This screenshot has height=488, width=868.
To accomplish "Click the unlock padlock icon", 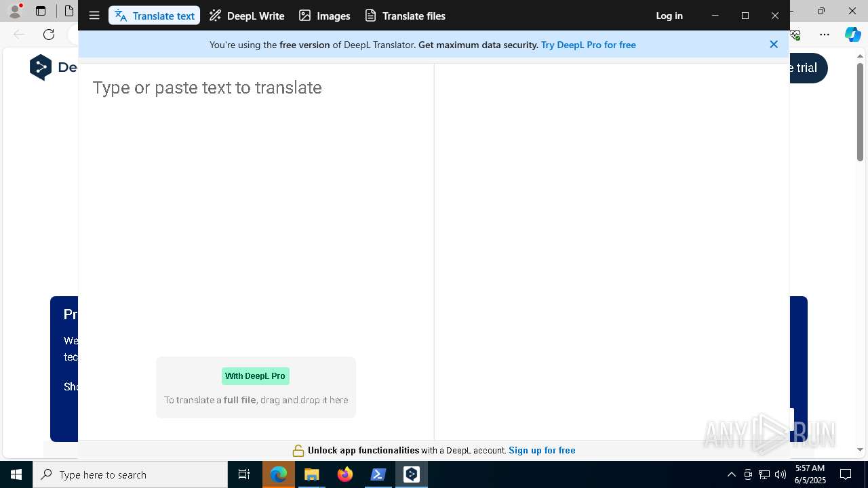I will 298,451.
